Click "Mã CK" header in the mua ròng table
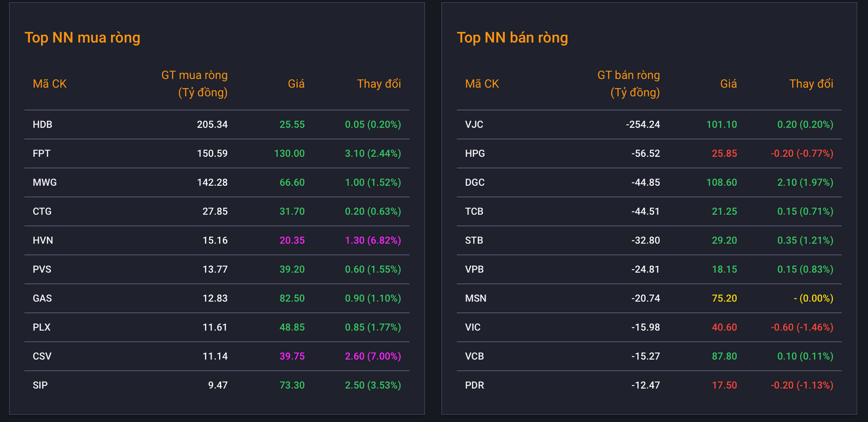868x422 pixels. click(50, 84)
